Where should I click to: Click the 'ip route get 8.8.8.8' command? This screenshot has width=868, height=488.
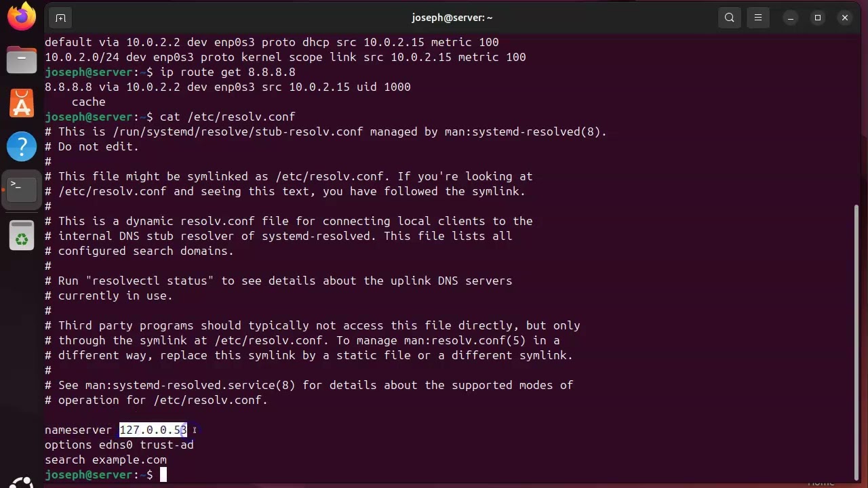(227, 72)
